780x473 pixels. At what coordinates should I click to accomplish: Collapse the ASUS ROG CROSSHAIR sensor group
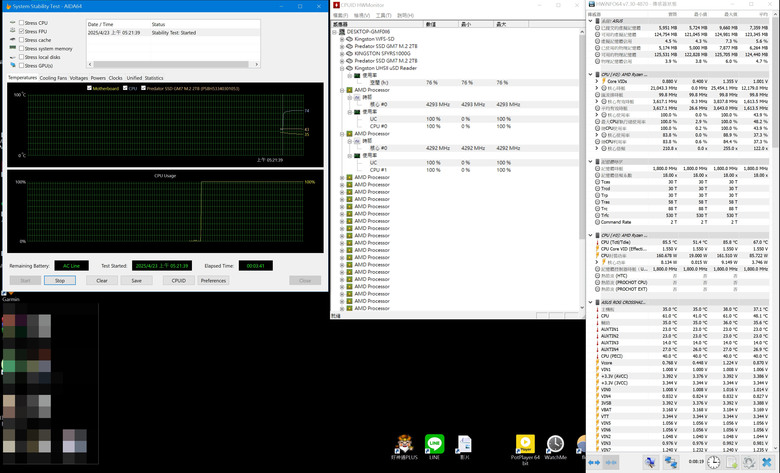tap(590, 302)
